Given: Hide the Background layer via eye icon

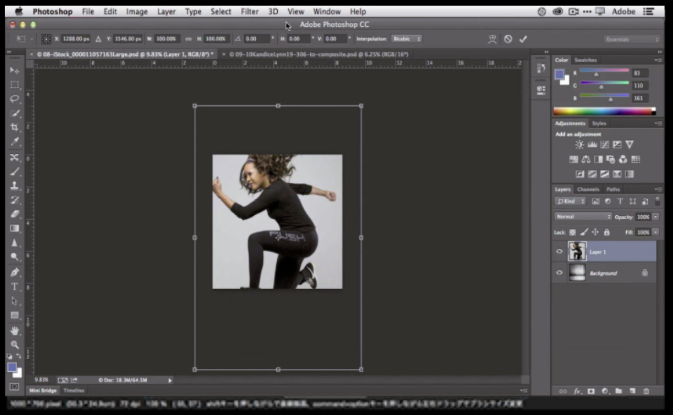Looking at the screenshot, I should tap(560, 272).
